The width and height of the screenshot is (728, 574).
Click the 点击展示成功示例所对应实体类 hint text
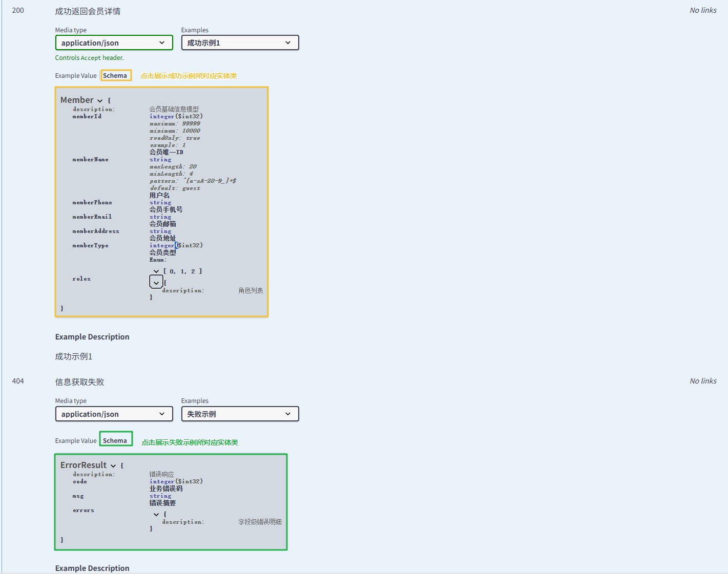click(x=188, y=75)
